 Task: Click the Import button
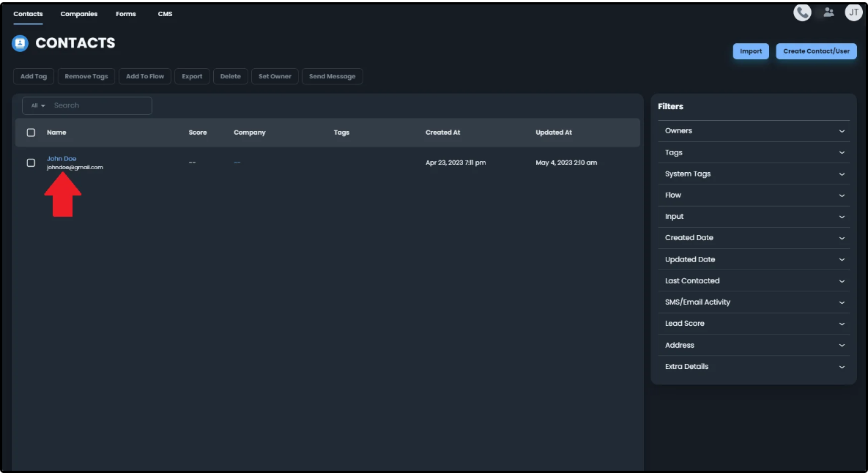pyautogui.click(x=751, y=51)
